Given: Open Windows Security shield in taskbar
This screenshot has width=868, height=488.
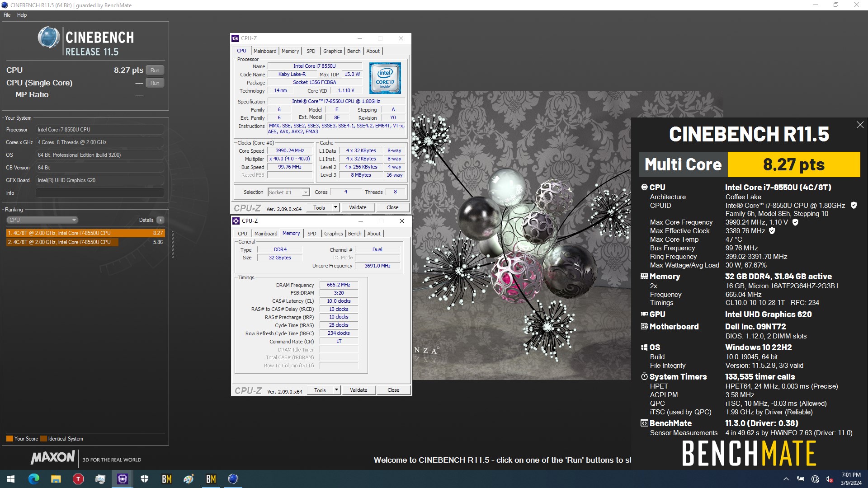Looking at the screenshot, I should 145,479.
